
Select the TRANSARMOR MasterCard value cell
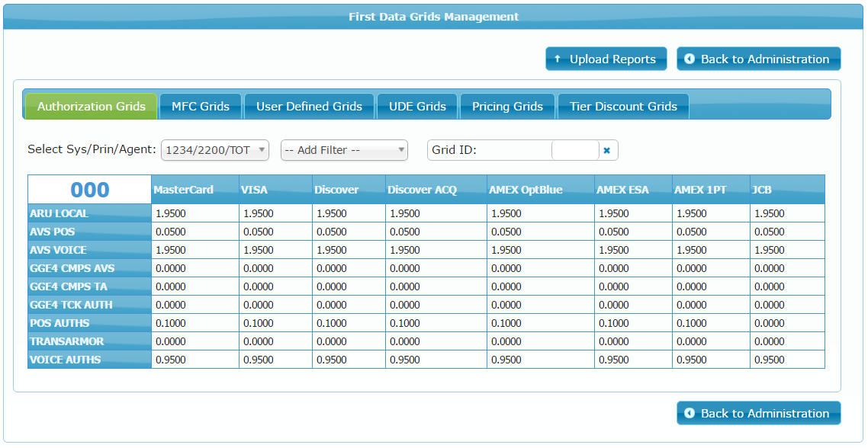[195, 341]
